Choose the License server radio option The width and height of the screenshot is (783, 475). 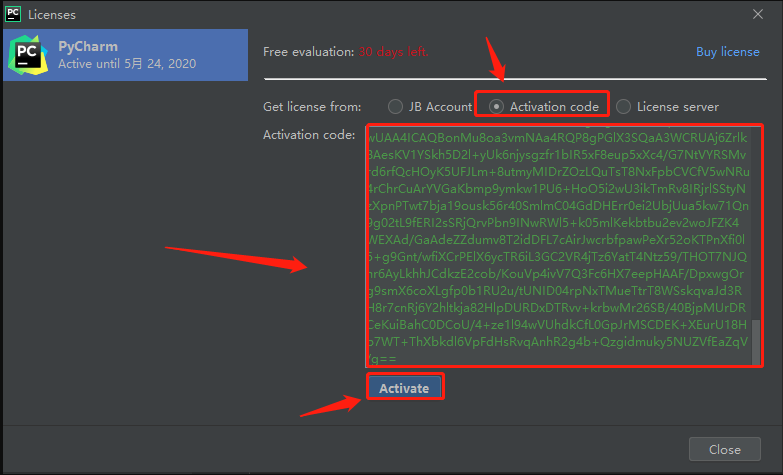click(623, 106)
